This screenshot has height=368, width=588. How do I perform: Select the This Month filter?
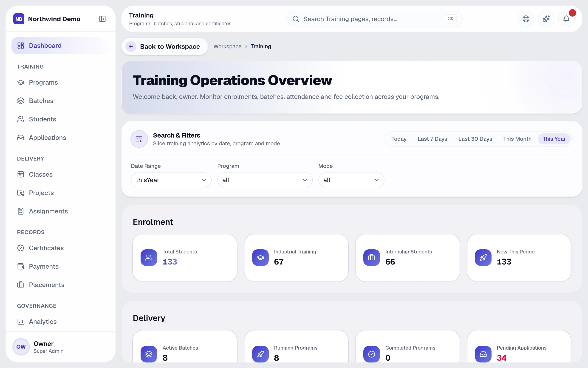[517, 139]
